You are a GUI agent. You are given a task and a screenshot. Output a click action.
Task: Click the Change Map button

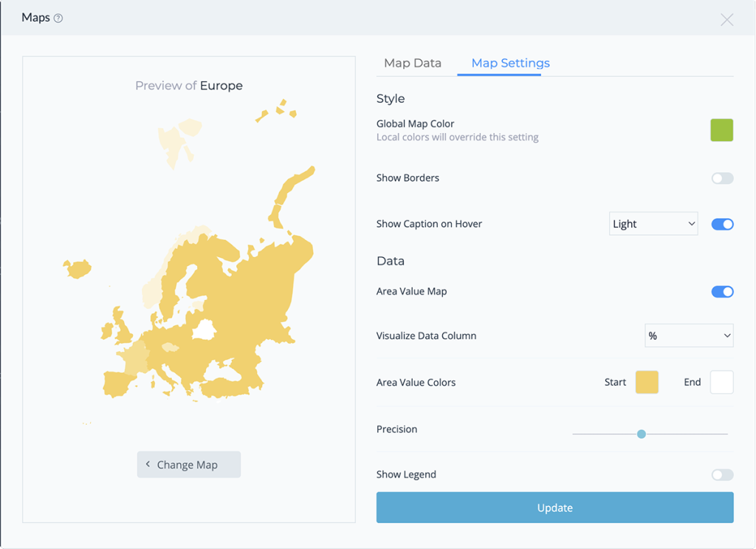188,464
